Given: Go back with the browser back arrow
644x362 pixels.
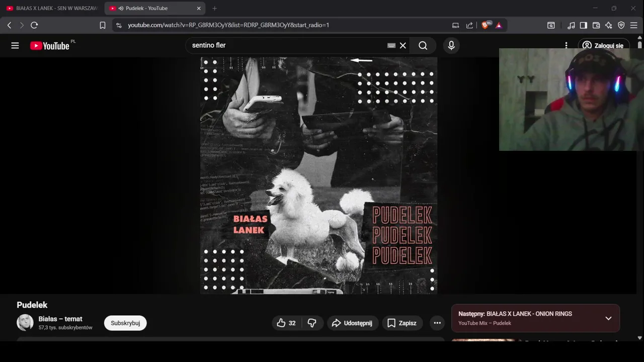Looking at the screenshot, I should coord(9,25).
